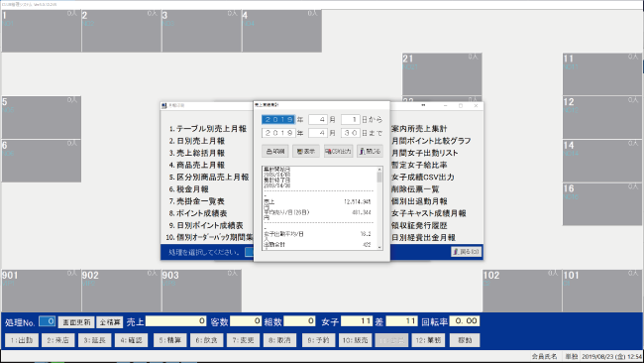Select the start day field before 日から
644x363 pixels.
pos(351,120)
